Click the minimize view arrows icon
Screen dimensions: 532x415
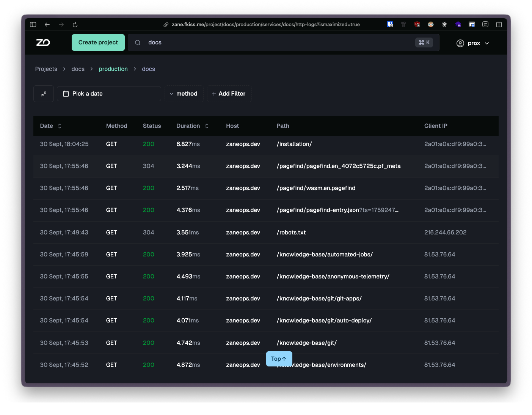[44, 94]
